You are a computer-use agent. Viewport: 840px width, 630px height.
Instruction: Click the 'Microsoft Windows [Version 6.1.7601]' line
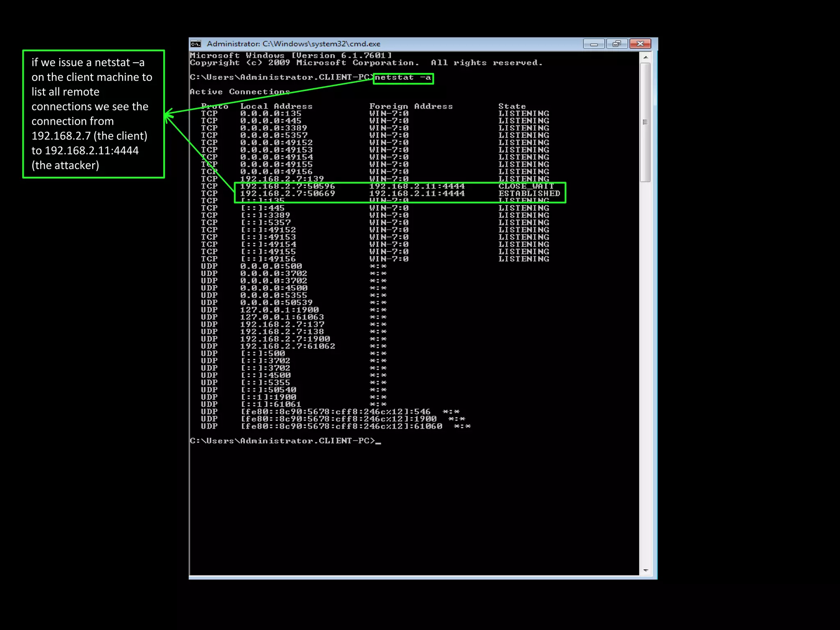tap(291, 55)
